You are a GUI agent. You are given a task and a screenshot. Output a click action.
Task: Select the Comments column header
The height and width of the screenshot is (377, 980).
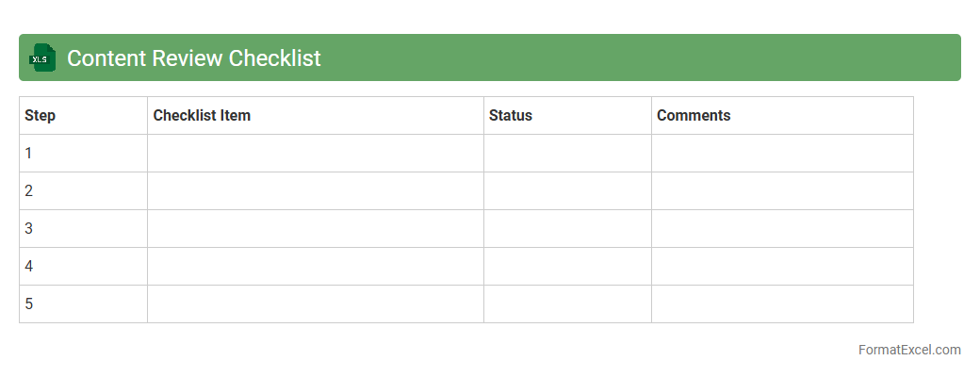pyautogui.click(x=694, y=115)
